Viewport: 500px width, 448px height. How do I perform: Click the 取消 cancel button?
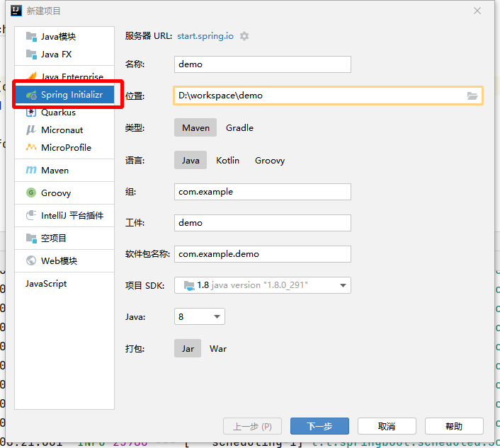point(387,426)
